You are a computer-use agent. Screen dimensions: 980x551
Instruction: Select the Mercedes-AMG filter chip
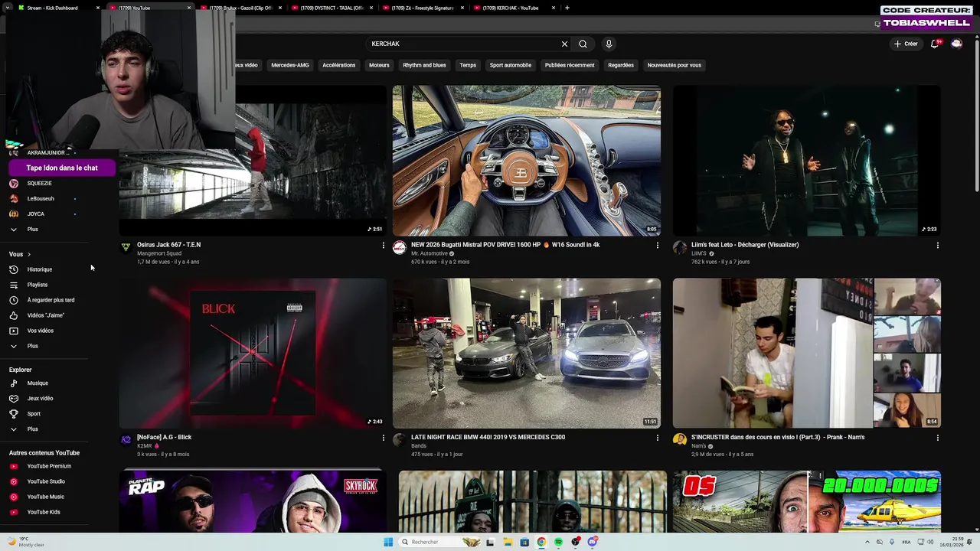(x=290, y=65)
